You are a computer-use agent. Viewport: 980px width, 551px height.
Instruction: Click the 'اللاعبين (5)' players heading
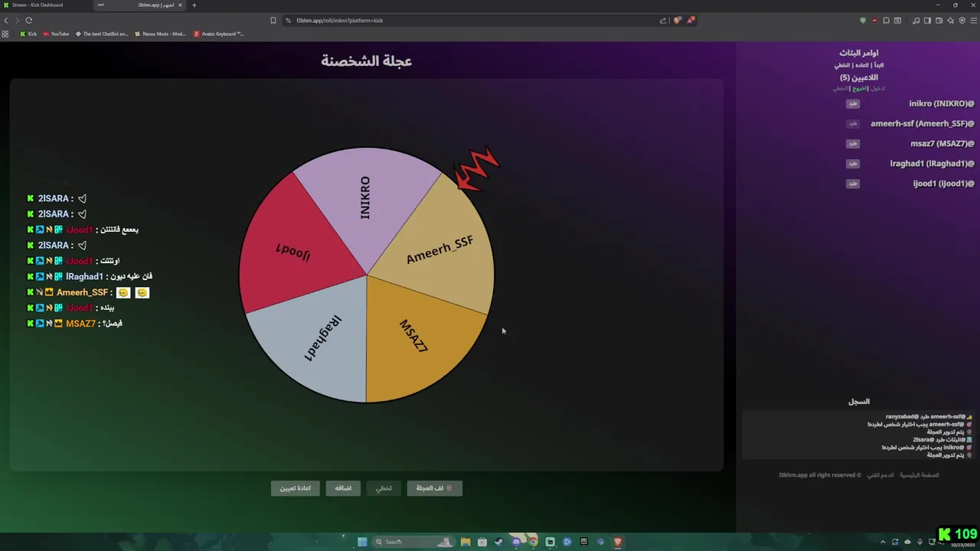859,77
